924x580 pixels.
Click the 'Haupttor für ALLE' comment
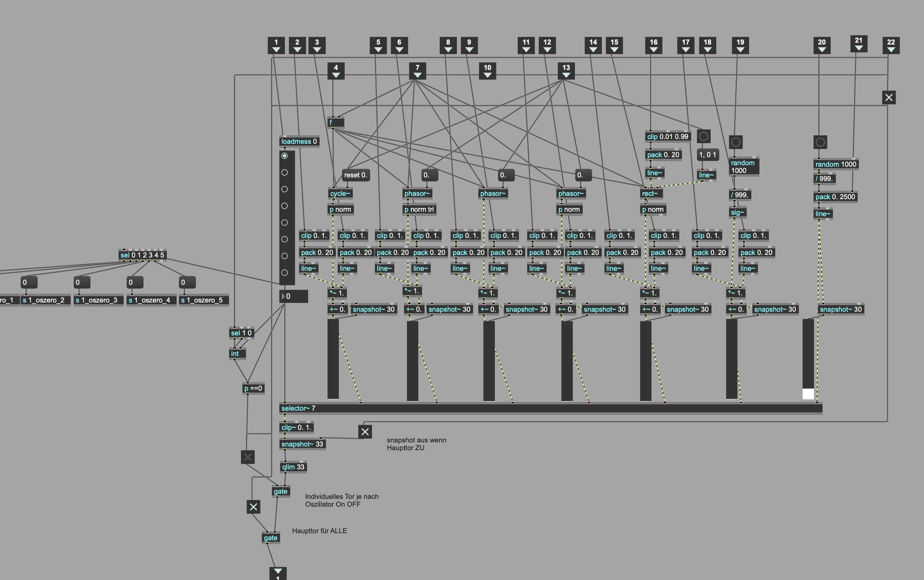319,531
